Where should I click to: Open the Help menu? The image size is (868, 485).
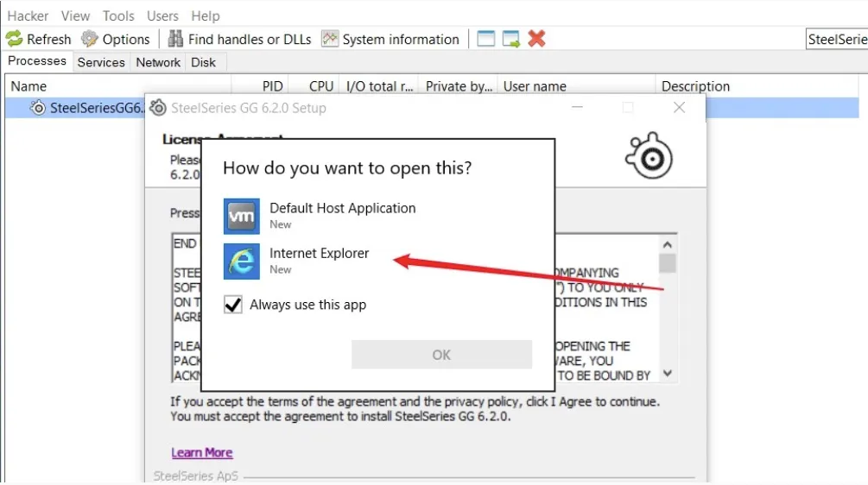click(x=206, y=16)
